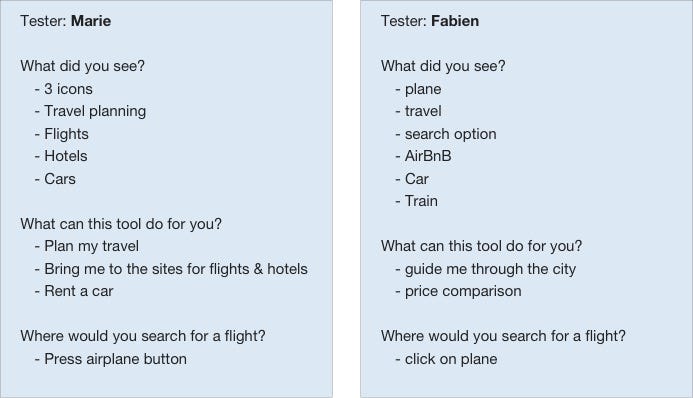Viewport: 693px width, 398px height.
Task: Select Fabien's "Where would you search for a flight?" question
Action: point(503,336)
